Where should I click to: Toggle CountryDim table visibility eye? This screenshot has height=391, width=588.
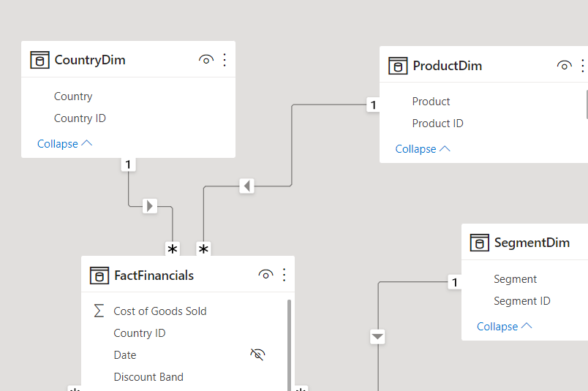(206, 60)
